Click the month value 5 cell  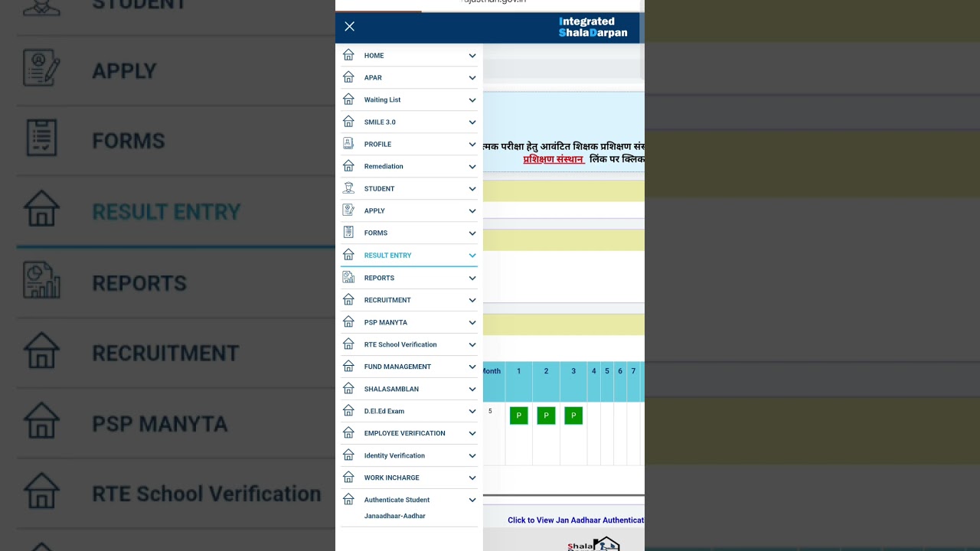coord(492,433)
